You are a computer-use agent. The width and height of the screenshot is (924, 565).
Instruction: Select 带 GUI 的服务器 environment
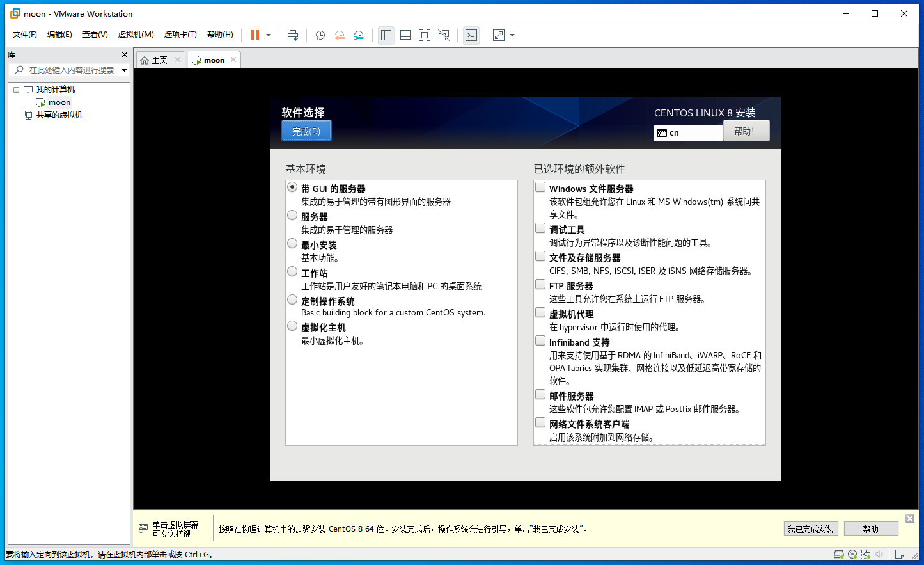pos(292,187)
